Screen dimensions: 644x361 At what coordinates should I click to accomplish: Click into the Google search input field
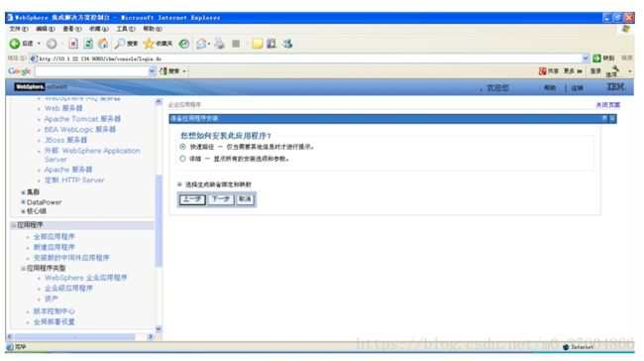[x=91, y=71]
